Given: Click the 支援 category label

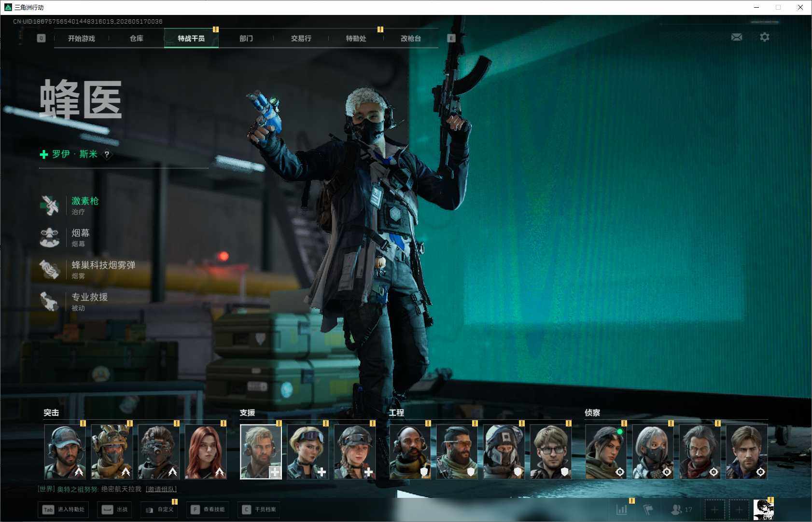Looking at the screenshot, I should click(x=247, y=413).
